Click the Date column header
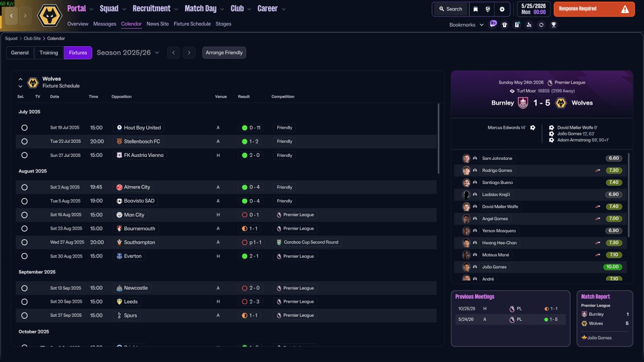 pos(54,97)
